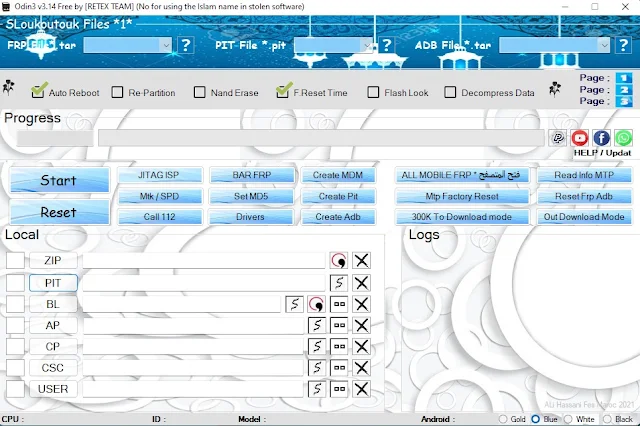Open the Facebook page icon
640x426 pixels.
[x=602, y=138]
